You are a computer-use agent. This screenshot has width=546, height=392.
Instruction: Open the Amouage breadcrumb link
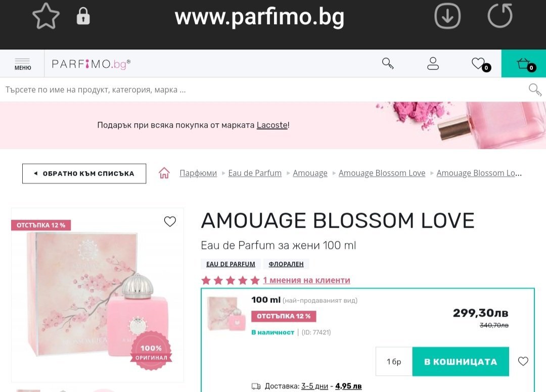(x=310, y=173)
